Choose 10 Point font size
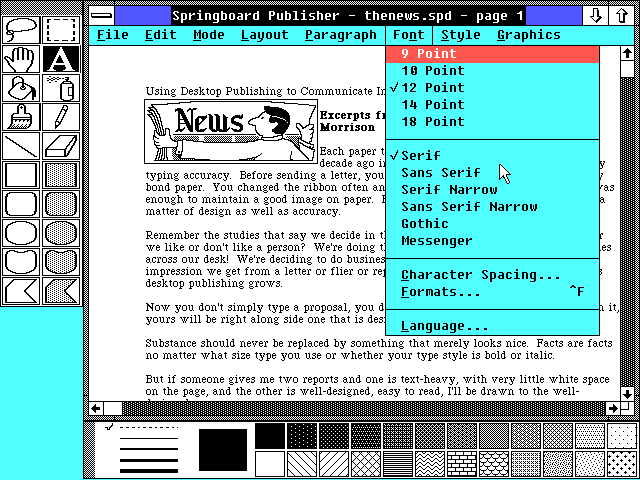This screenshot has height=480, width=640. pos(493,71)
